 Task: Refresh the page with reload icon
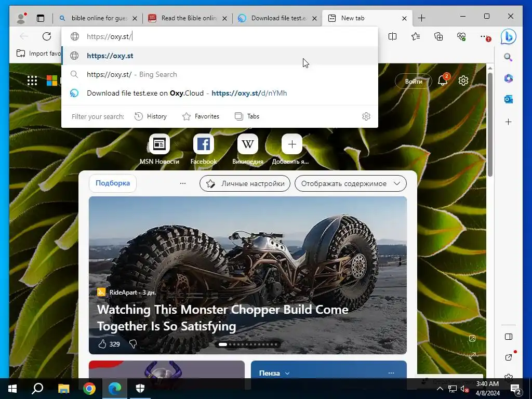click(46, 36)
